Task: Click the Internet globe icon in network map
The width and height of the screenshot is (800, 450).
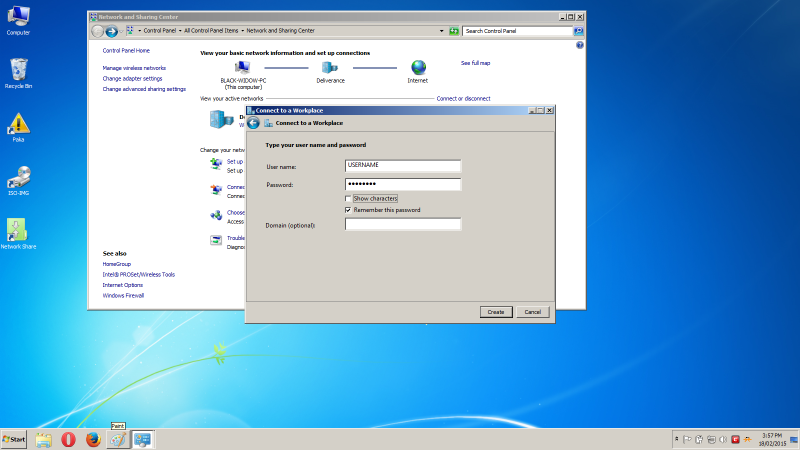Action: pos(418,67)
